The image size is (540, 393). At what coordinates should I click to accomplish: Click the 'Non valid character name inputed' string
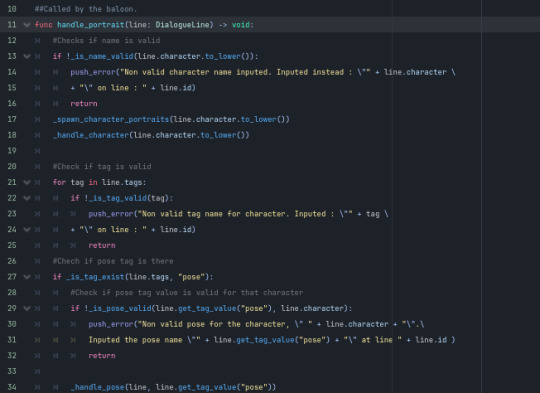pyautogui.click(x=196, y=72)
